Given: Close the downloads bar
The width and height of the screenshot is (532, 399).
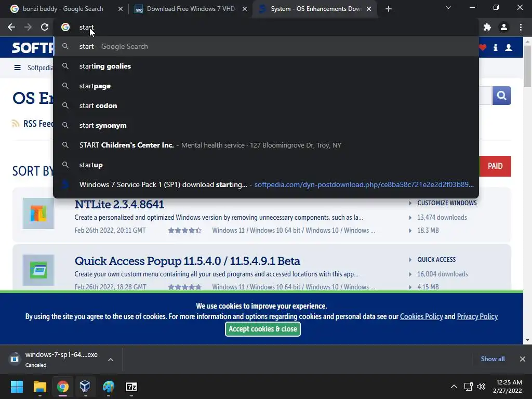Looking at the screenshot, I should pos(523,358).
